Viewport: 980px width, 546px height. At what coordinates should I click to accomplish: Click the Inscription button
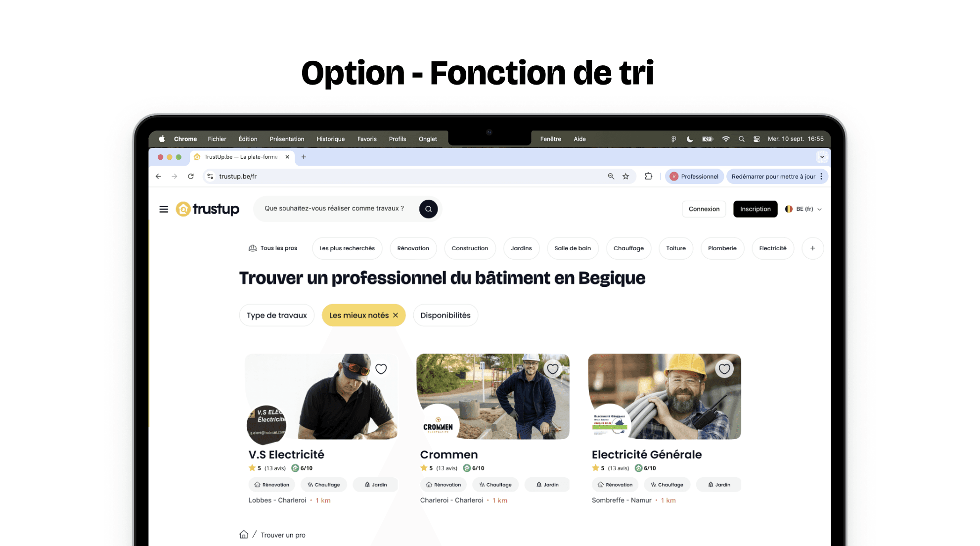756,209
